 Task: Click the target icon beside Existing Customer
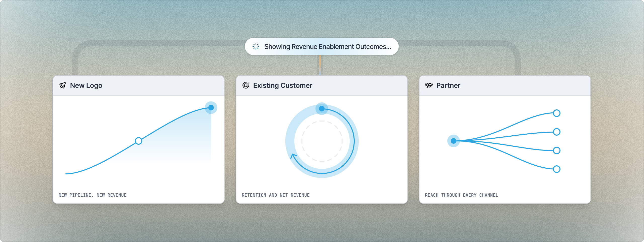pos(246,85)
